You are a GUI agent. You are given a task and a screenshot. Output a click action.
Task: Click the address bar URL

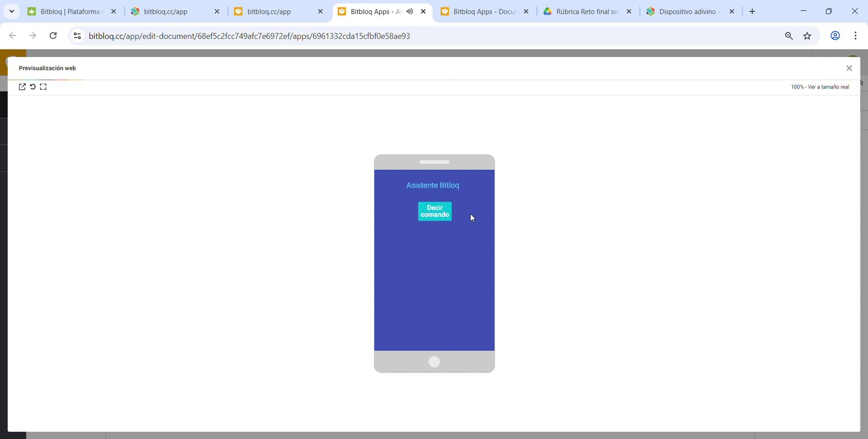[250, 36]
